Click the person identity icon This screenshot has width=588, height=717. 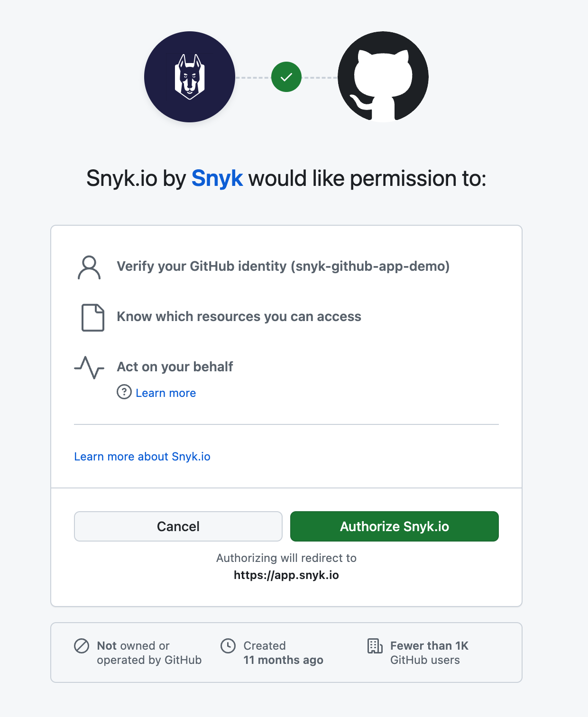89,267
